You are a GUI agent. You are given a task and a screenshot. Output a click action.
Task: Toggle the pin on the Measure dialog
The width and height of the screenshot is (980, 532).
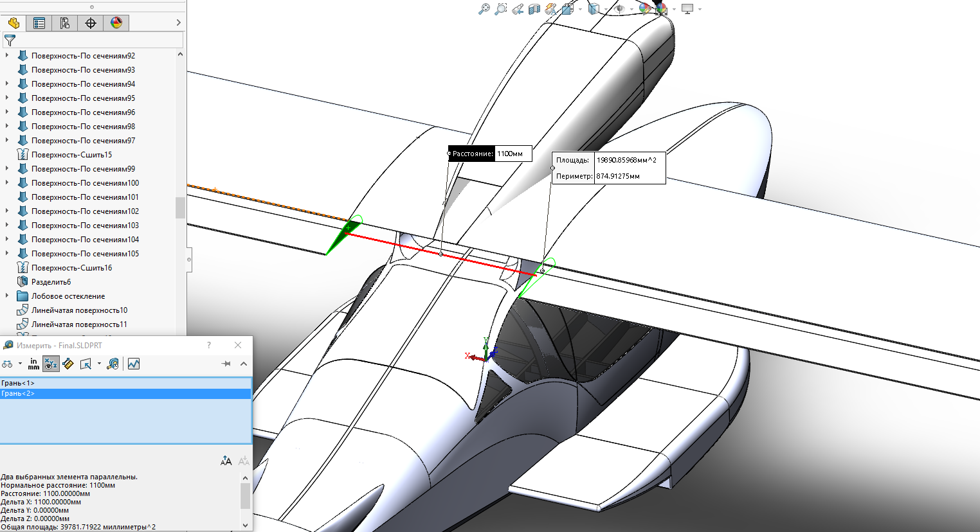click(x=226, y=364)
